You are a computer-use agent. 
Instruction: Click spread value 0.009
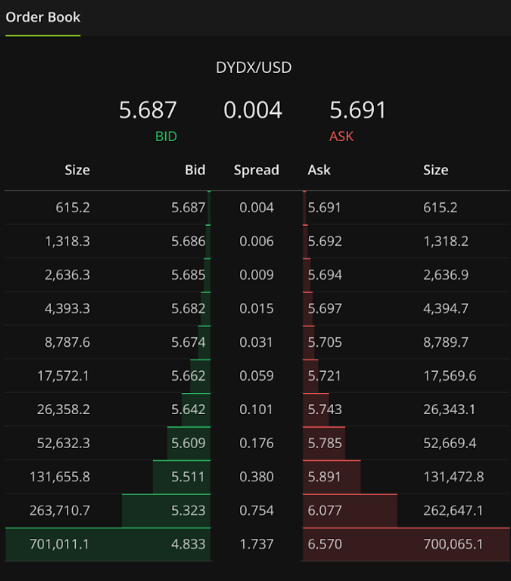(x=256, y=275)
